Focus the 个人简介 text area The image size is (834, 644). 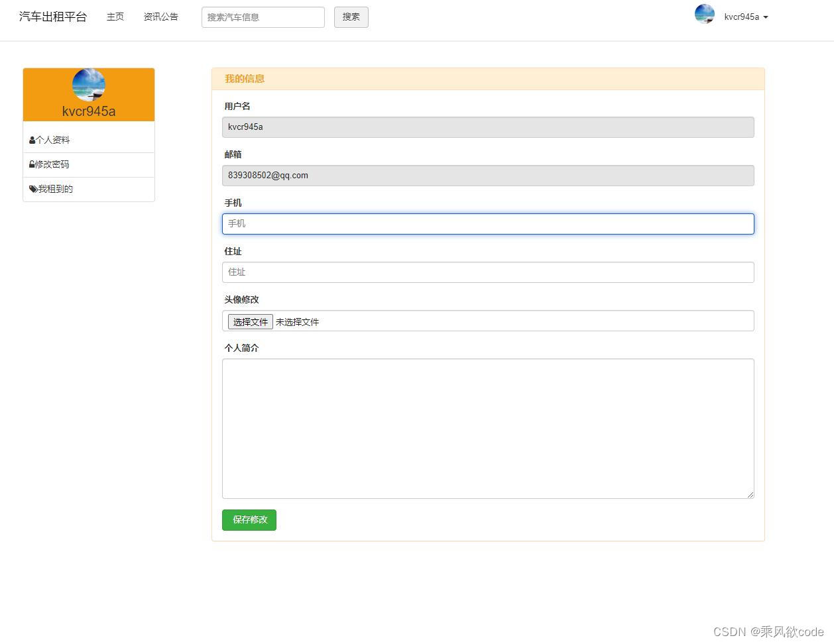(x=488, y=429)
